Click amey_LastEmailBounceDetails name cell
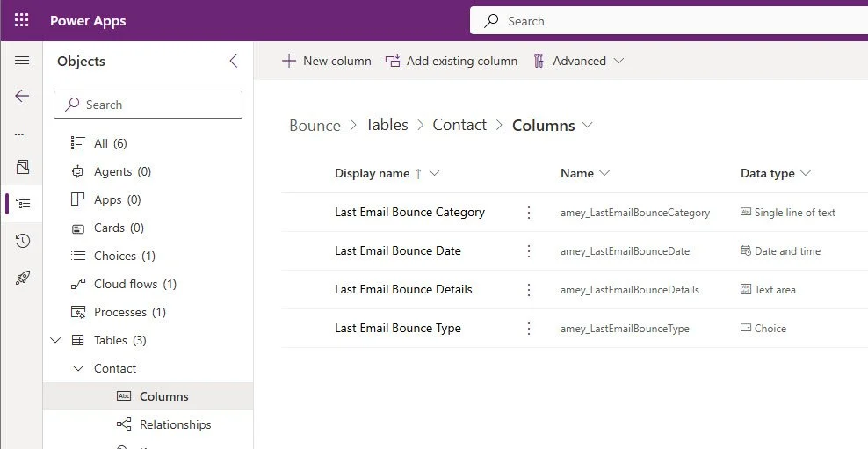The width and height of the screenshot is (868, 449). tap(629, 290)
